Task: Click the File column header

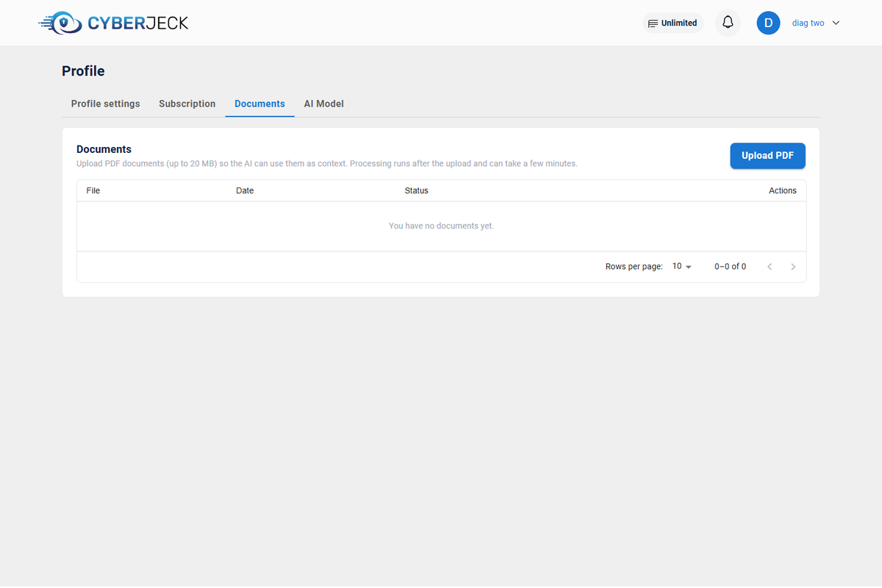Action: [x=93, y=190]
